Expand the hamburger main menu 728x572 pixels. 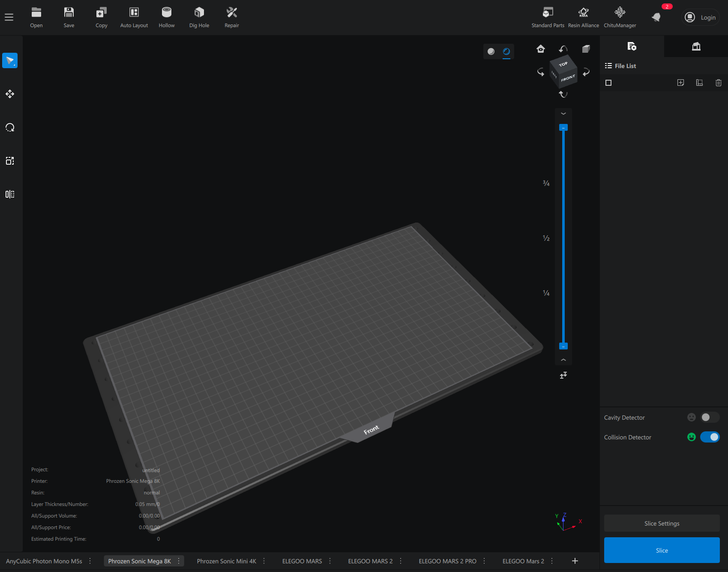pyautogui.click(x=9, y=17)
